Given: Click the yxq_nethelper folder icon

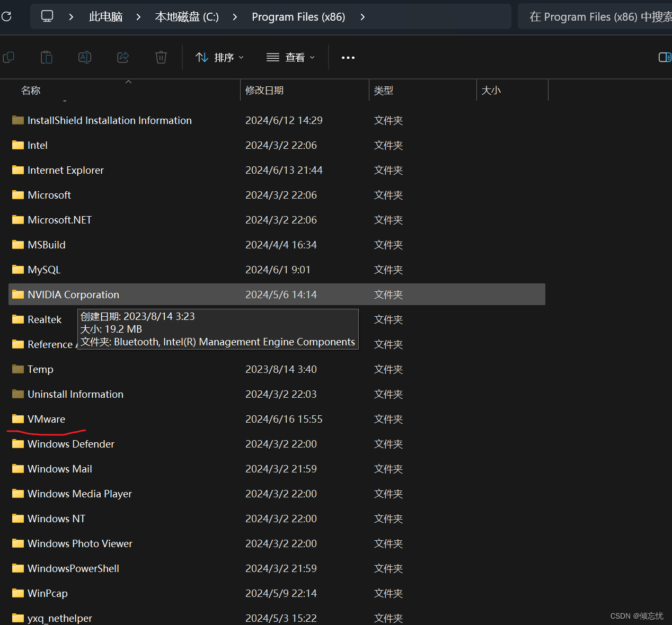Looking at the screenshot, I should pyautogui.click(x=18, y=618).
